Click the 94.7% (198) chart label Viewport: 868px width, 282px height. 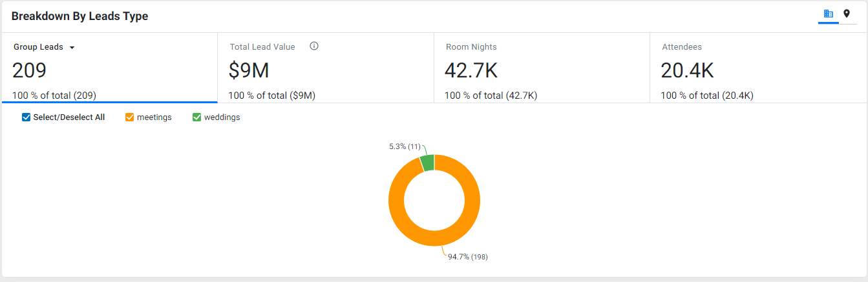point(468,257)
